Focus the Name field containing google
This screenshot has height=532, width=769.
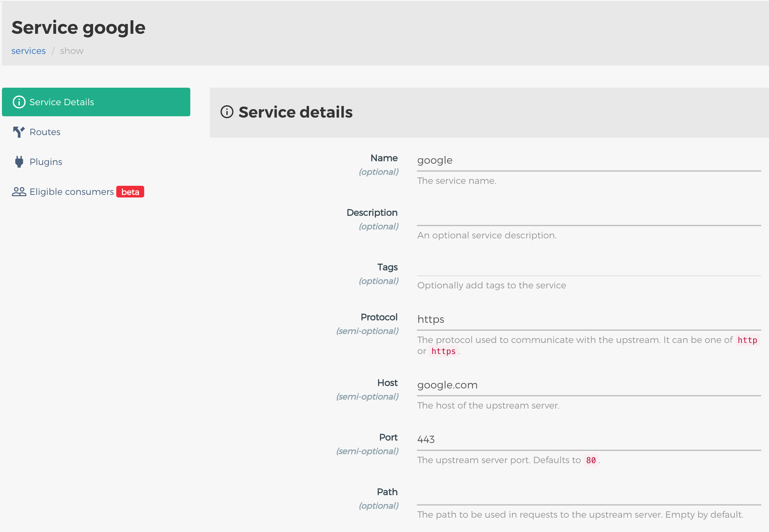coord(589,160)
